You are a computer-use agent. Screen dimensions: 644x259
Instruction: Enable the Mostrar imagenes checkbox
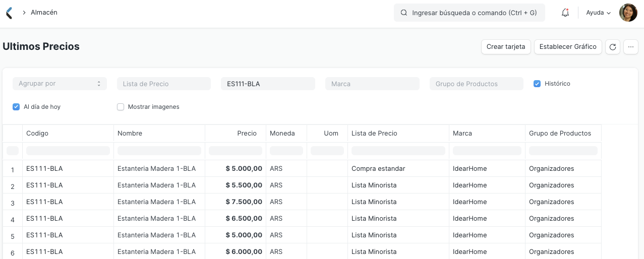click(x=121, y=107)
